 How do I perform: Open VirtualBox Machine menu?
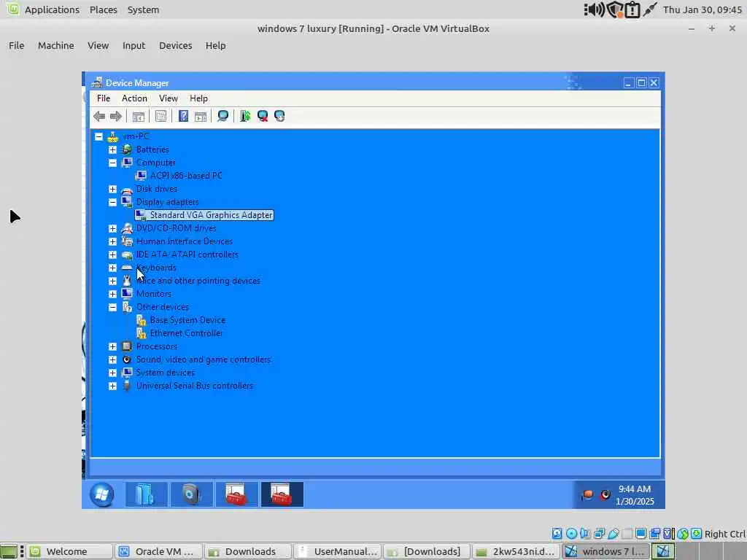click(55, 45)
